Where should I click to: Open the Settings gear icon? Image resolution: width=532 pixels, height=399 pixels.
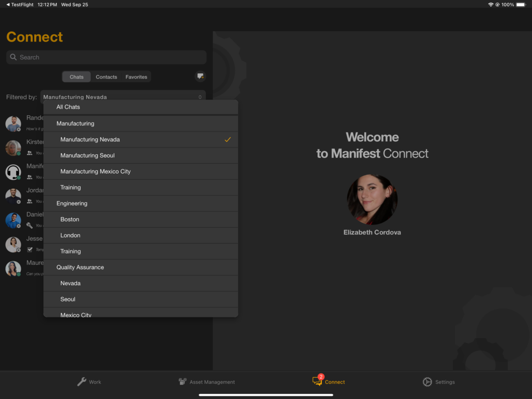click(427, 382)
